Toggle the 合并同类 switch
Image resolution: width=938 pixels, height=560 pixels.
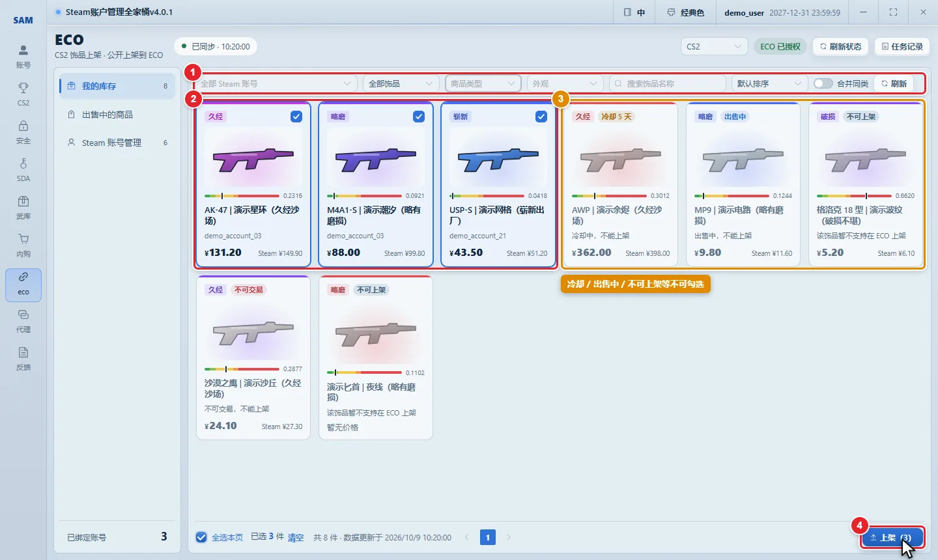(x=823, y=83)
